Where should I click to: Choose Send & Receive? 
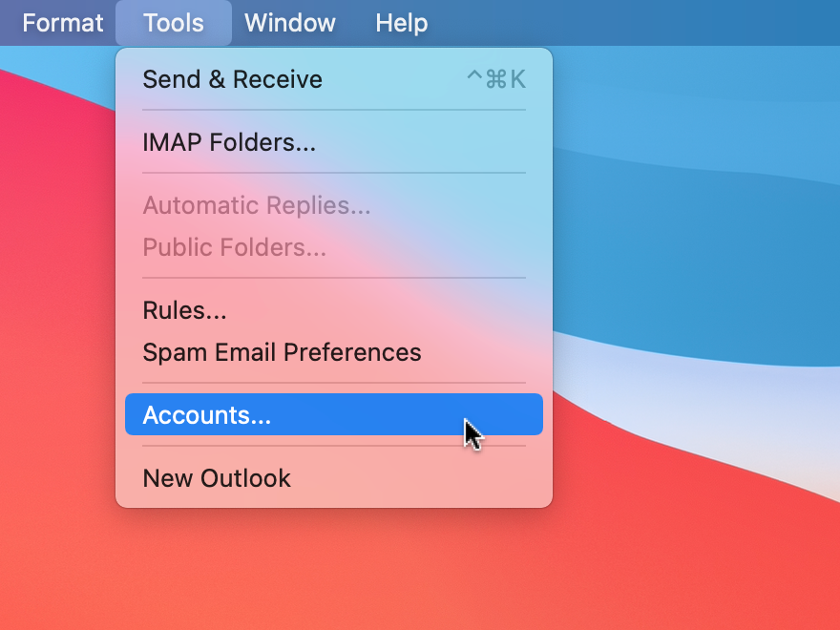click(x=334, y=79)
